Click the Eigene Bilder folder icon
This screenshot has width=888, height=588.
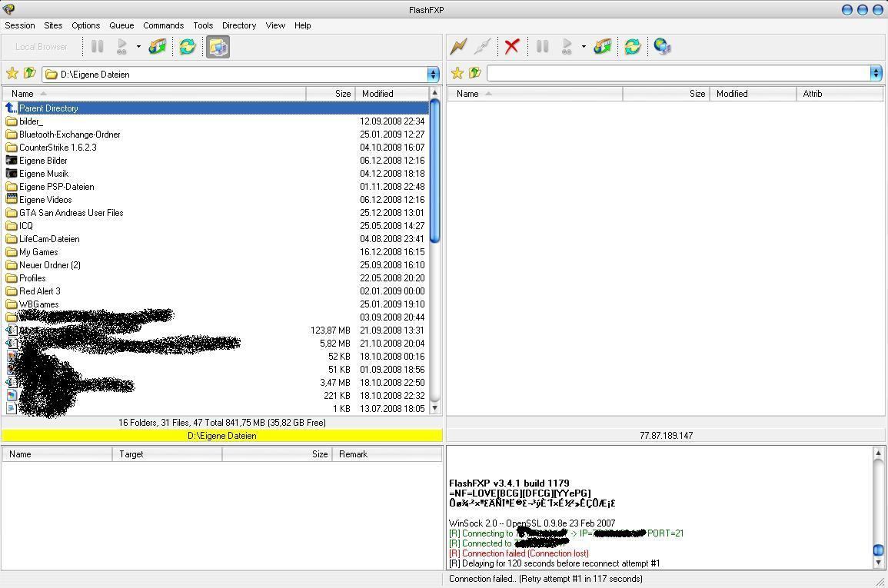[12, 160]
